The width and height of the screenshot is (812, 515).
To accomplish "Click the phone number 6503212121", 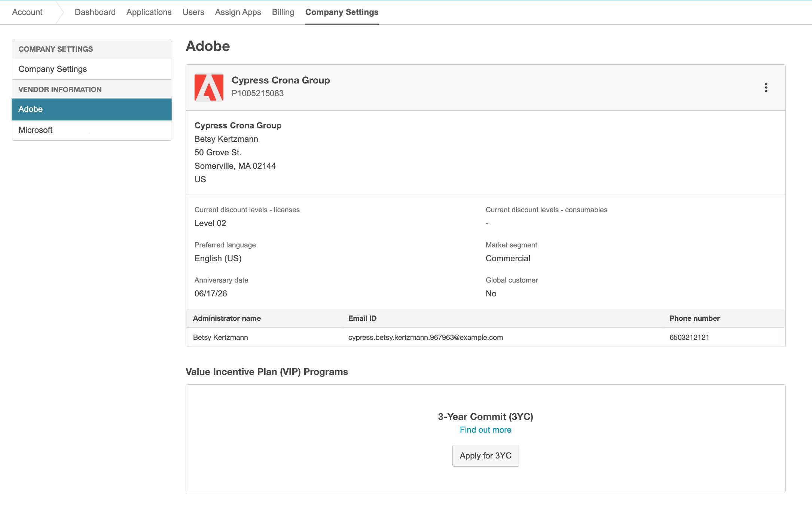I will 689,338.
